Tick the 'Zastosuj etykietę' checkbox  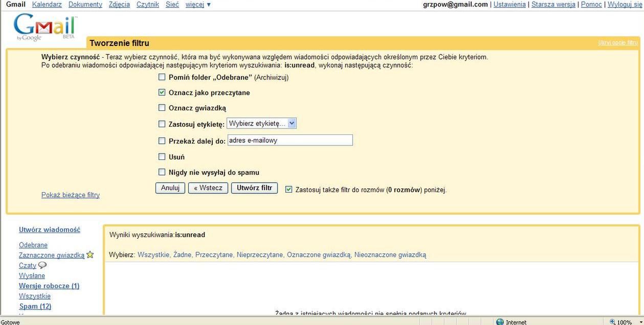(162, 124)
